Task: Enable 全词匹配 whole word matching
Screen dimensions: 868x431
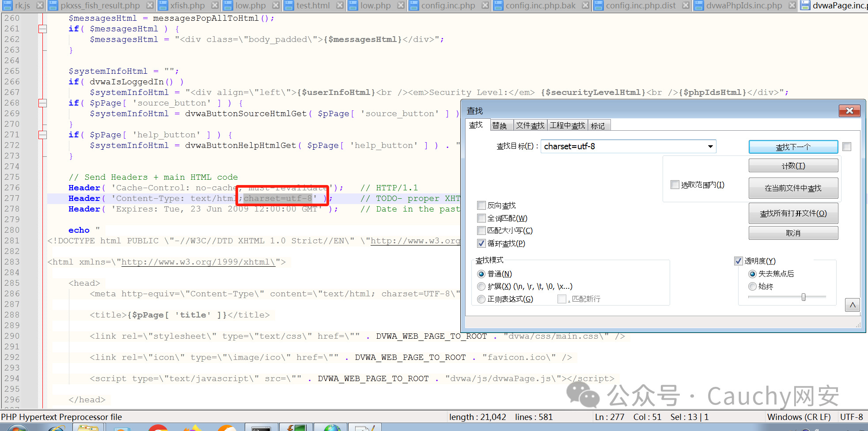Action: (x=482, y=218)
